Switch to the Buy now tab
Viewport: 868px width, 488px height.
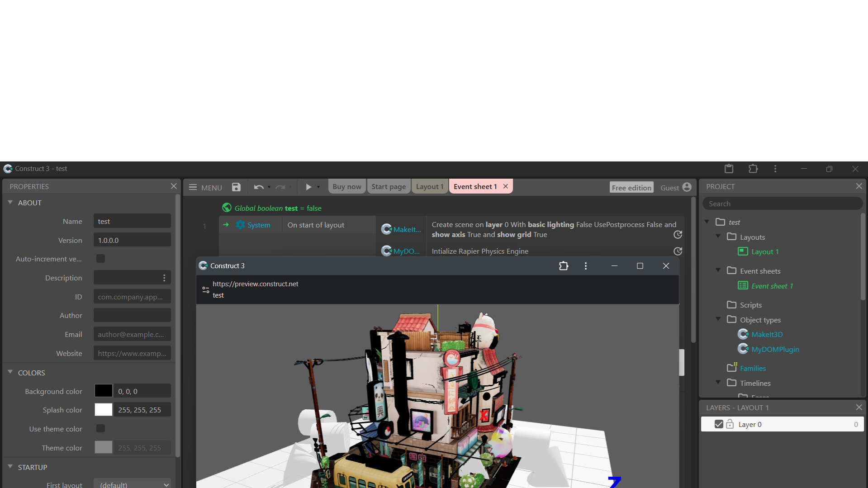click(347, 187)
